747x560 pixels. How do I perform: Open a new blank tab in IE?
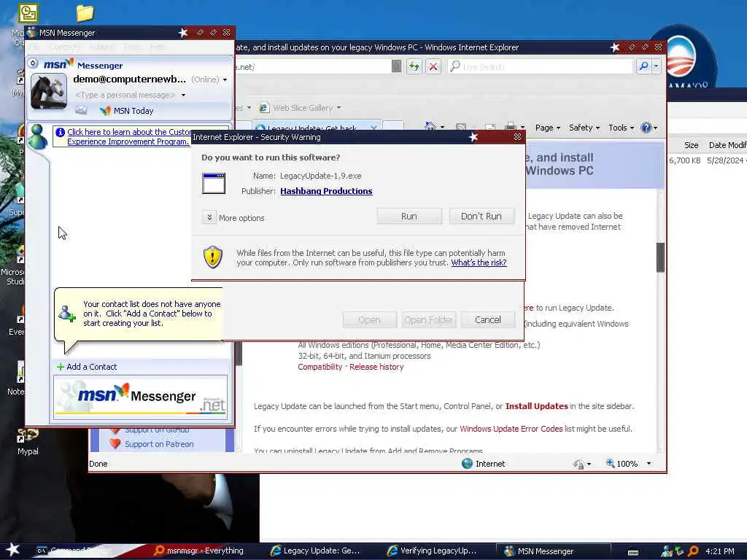click(393, 127)
